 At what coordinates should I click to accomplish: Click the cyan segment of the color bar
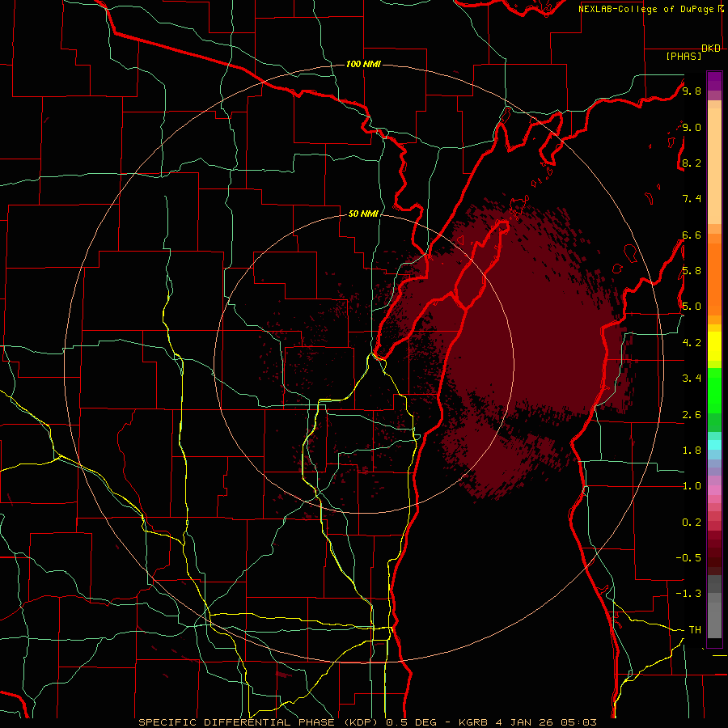click(714, 444)
